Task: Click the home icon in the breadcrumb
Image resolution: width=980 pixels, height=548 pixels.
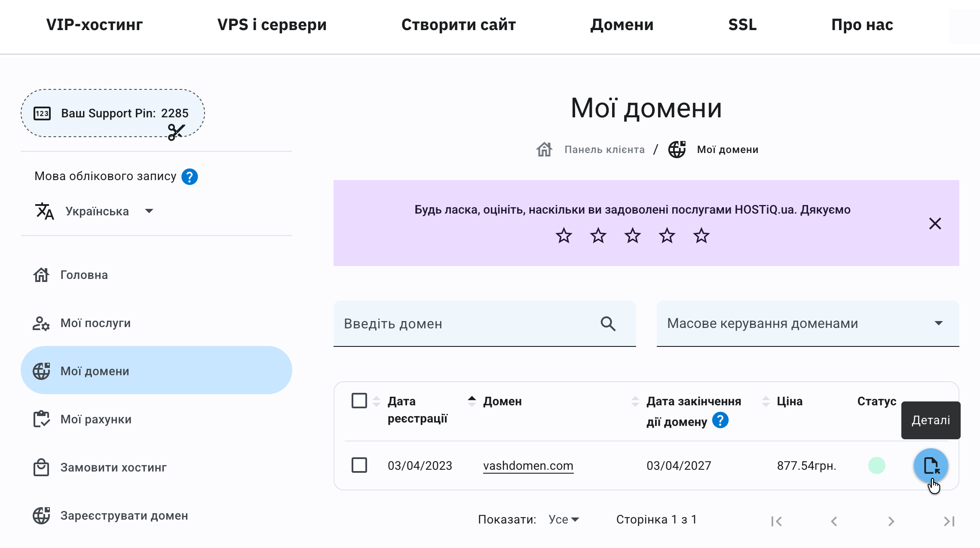Action: pyautogui.click(x=545, y=149)
